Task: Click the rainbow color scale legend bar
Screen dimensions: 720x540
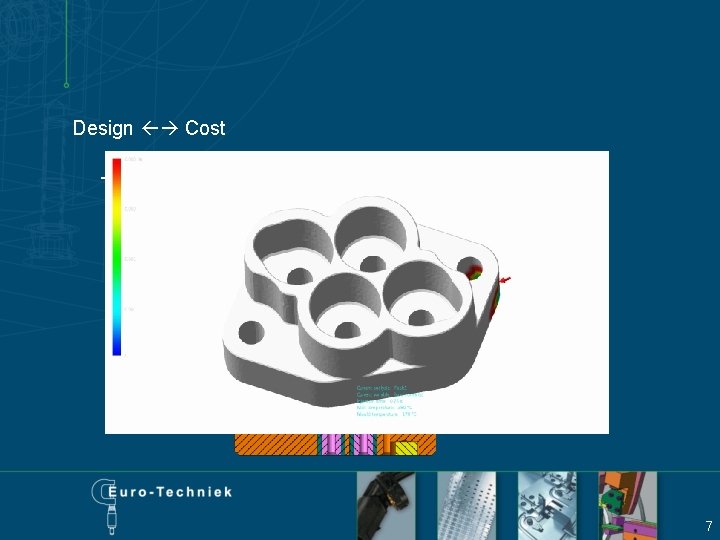Action: click(117, 257)
